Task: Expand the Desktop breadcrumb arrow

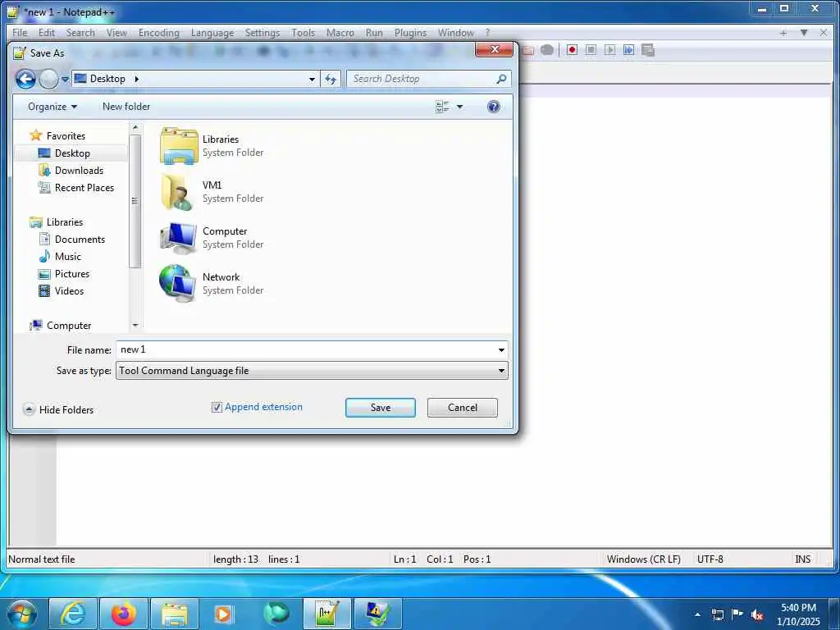Action: [137, 80]
